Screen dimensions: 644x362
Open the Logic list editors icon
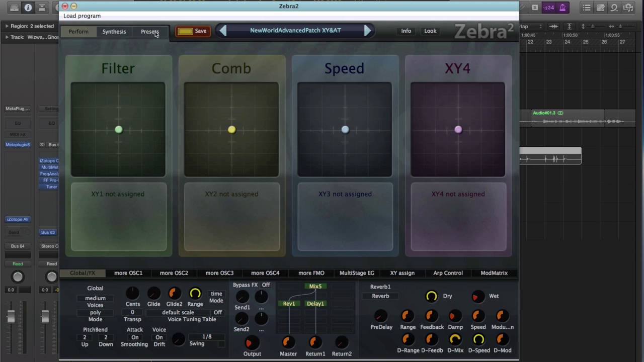pos(587,8)
